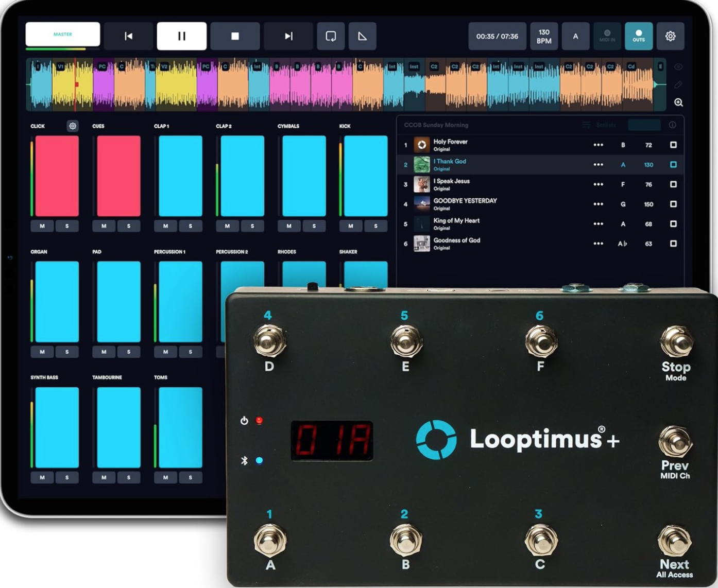Click the Cd section marker on waveform
This screenshot has height=588, width=718.
click(x=631, y=66)
